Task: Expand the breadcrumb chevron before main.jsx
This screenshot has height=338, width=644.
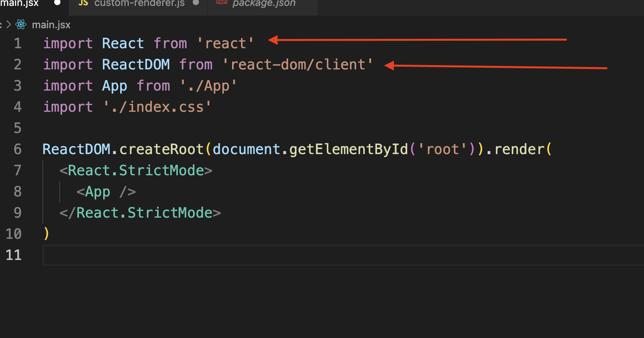Action: click(x=8, y=25)
